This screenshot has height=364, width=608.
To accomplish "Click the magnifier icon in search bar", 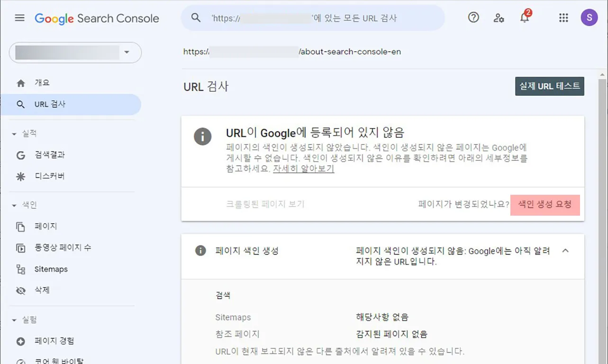I will point(196,18).
